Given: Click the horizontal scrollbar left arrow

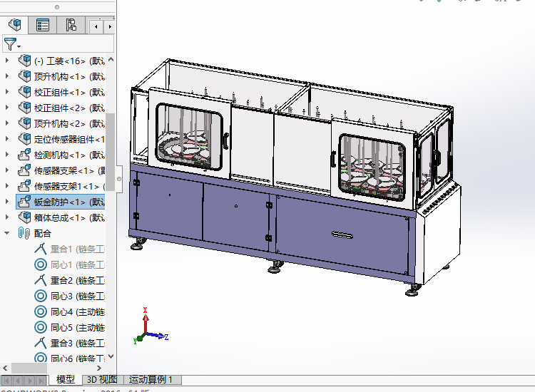Looking at the screenshot, I should 5,368.
